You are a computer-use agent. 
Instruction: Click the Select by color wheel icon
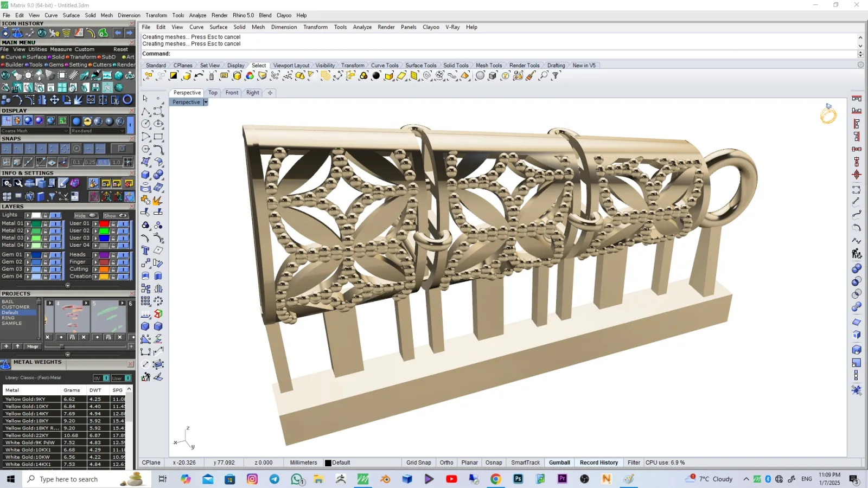250,76
